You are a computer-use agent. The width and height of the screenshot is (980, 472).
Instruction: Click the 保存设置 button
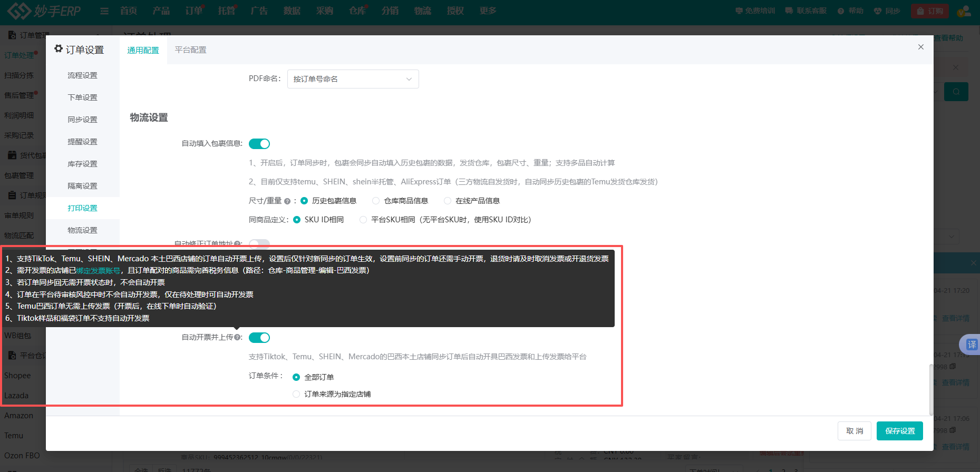[x=899, y=431]
